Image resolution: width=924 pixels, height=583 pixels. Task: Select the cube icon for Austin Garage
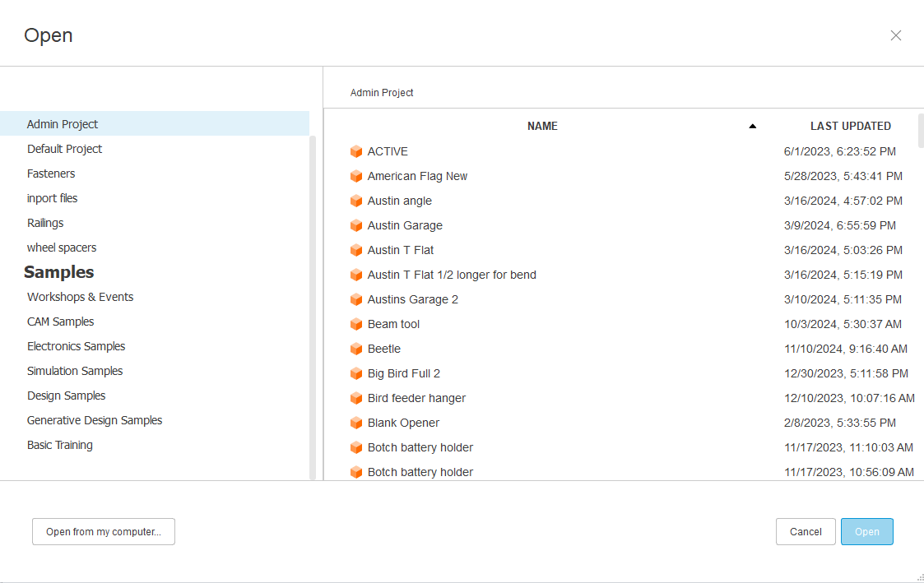point(356,225)
